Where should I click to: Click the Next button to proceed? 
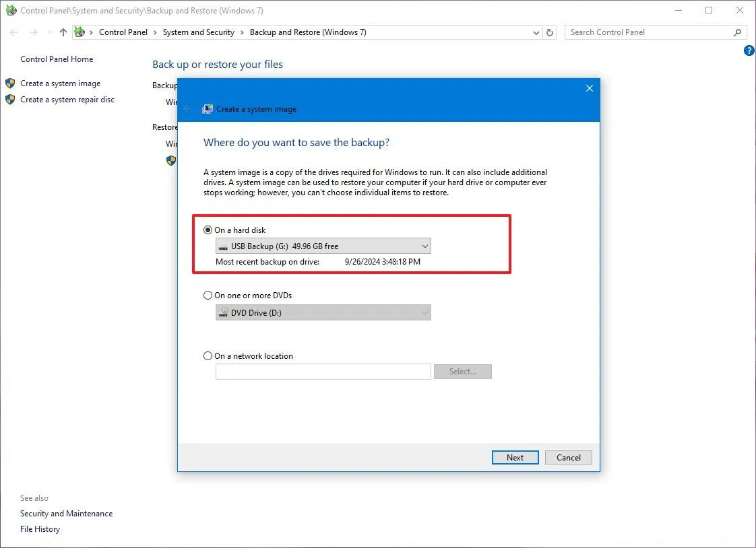(x=515, y=457)
